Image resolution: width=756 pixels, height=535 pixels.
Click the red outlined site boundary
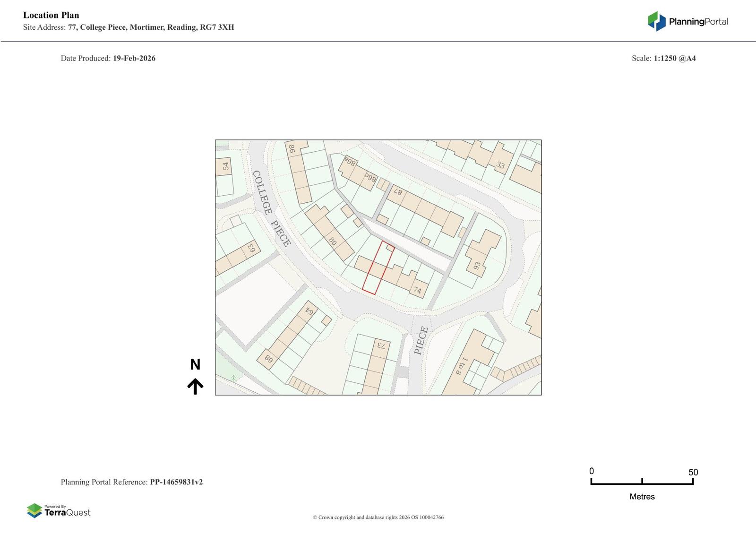click(x=378, y=268)
